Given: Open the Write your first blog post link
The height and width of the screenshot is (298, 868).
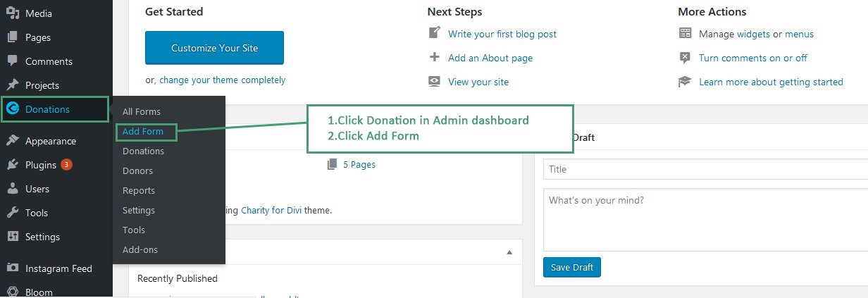Looking at the screenshot, I should (502, 34).
